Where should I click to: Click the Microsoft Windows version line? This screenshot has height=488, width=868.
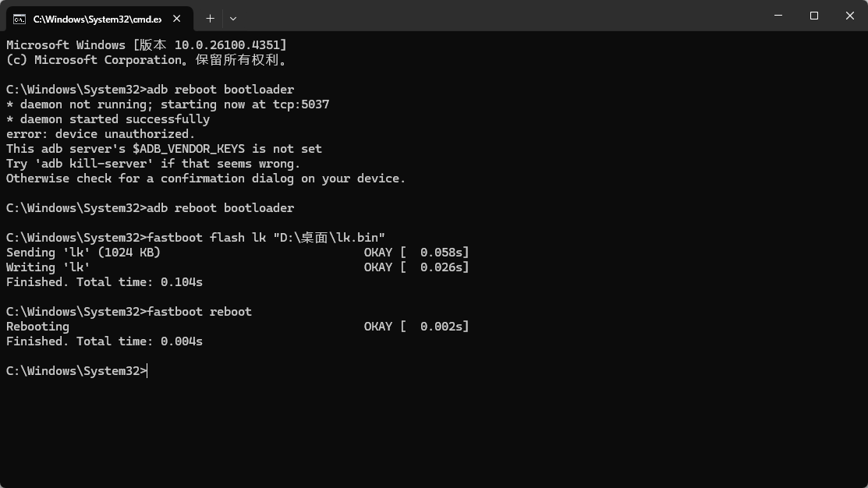pos(147,44)
